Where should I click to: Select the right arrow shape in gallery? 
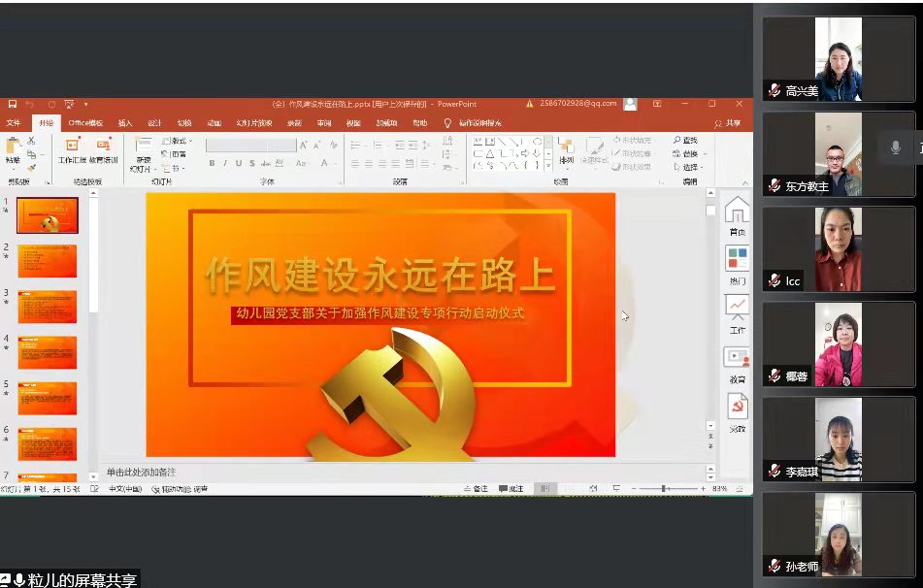[524, 153]
